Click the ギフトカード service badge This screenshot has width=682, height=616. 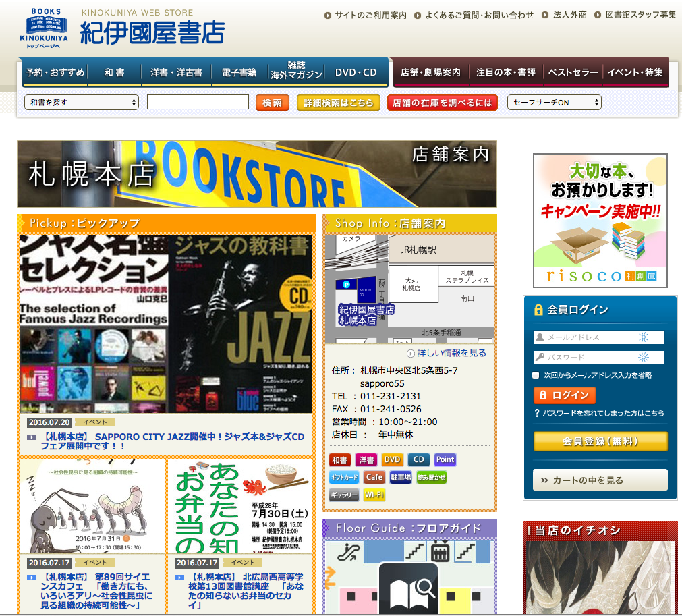click(344, 477)
